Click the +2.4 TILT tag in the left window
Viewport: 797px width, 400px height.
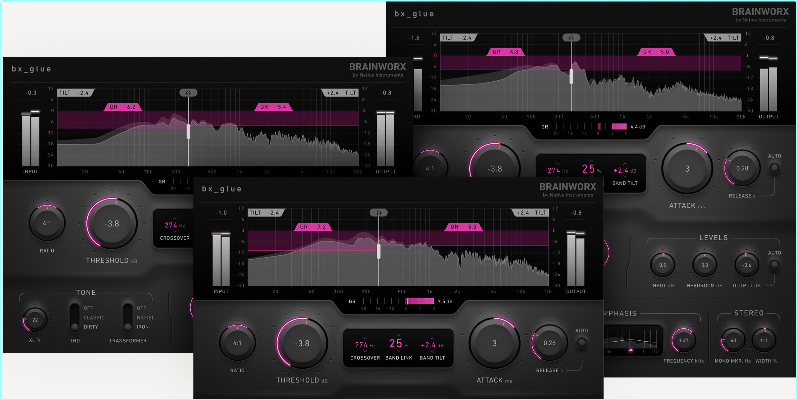(x=340, y=93)
